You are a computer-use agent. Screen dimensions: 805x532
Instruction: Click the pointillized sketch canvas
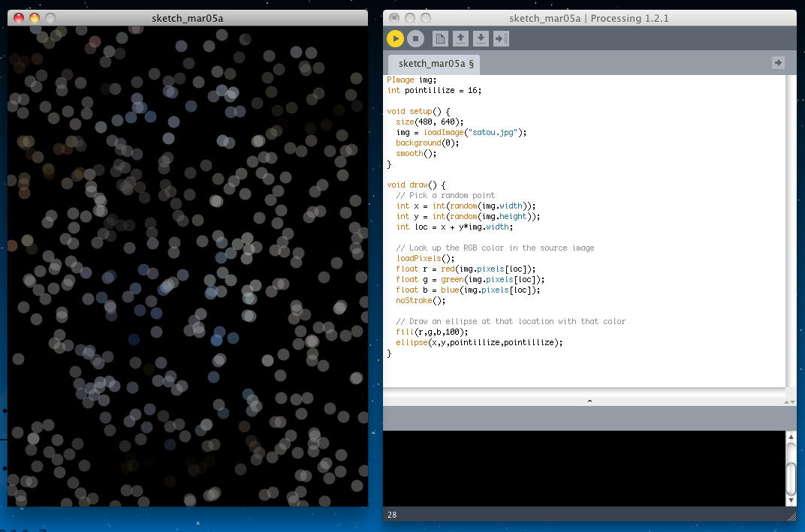click(x=188, y=266)
